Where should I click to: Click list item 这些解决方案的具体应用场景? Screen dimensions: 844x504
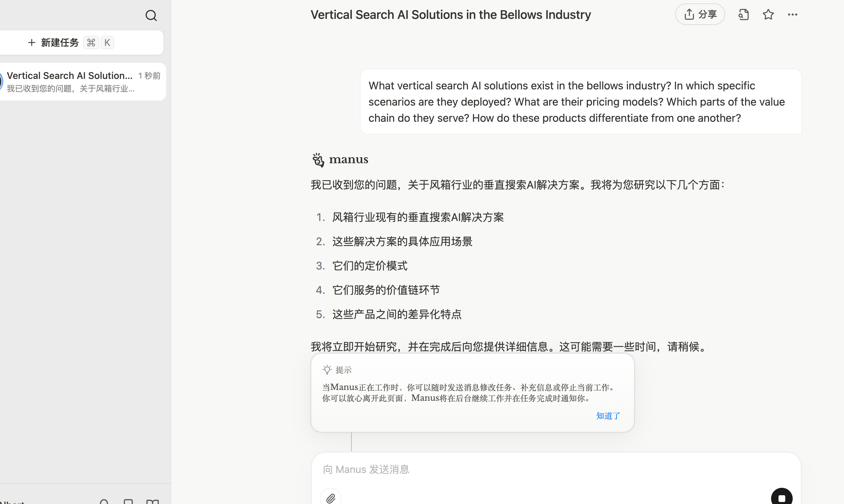pos(402,242)
